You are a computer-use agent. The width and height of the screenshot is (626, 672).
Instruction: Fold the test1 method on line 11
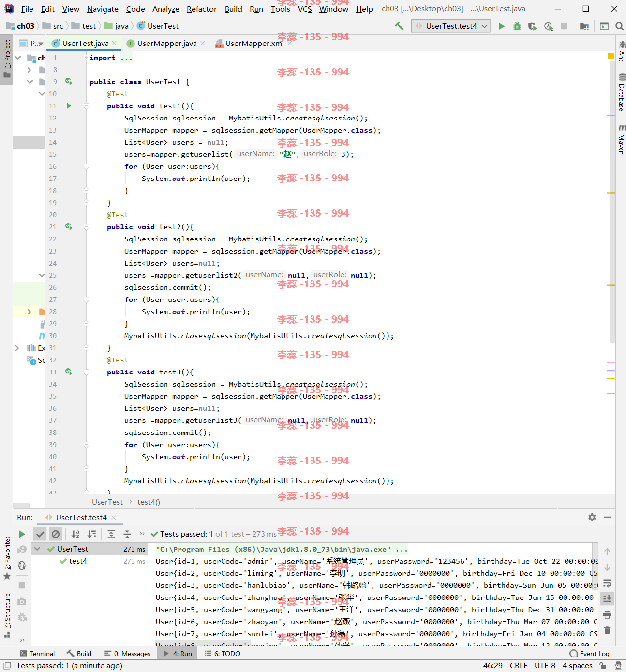pos(86,106)
